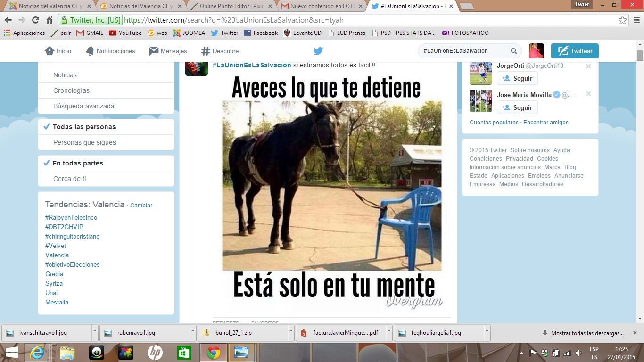Click the Twitter bird logo
Screen dimensions: 644x362
point(318,51)
